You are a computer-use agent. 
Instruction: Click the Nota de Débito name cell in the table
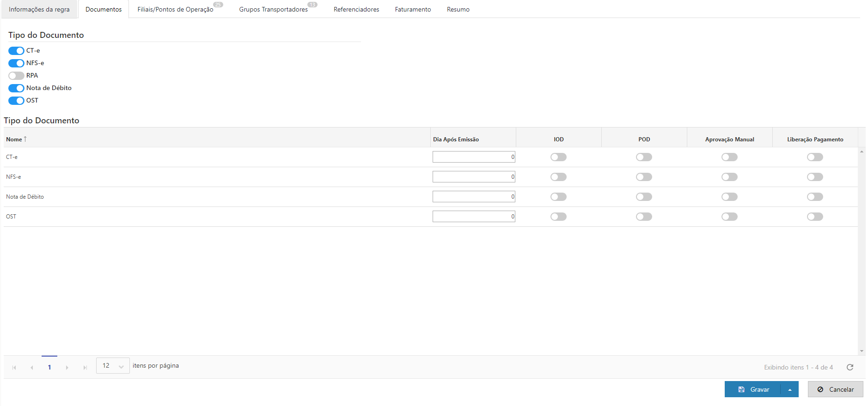(217, 197)
